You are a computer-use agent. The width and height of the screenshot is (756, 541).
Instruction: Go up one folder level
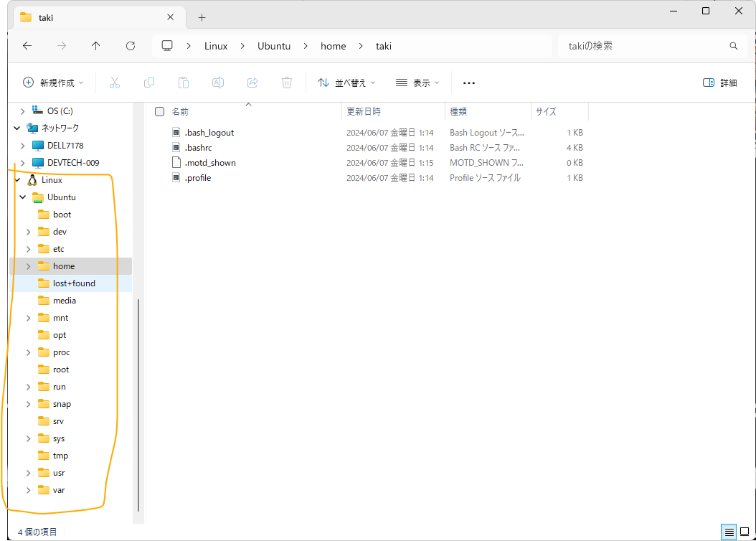[x=96, y=46]
